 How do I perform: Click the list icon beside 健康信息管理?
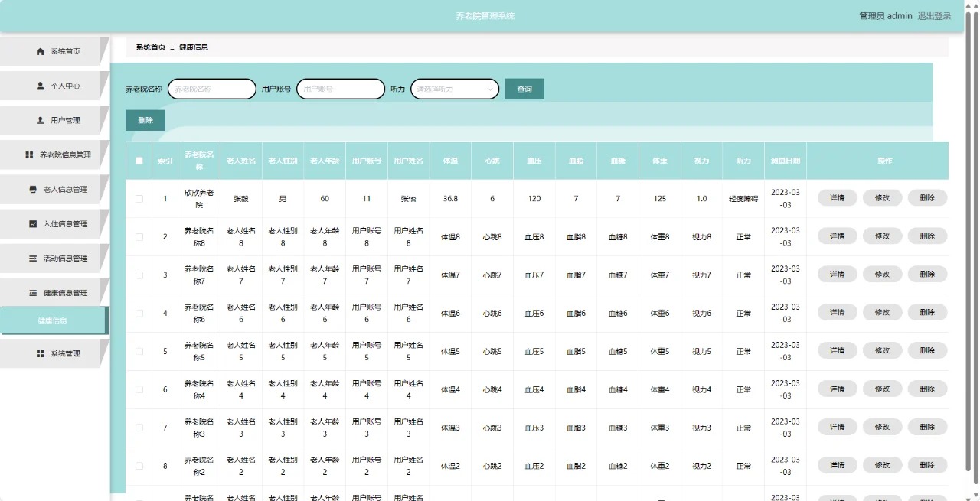[33, 293]
